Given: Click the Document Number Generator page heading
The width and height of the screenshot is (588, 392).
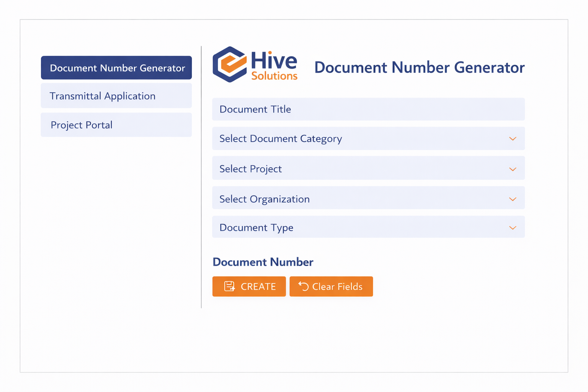Looking at the screenshot, I should [x=419, y=68].
